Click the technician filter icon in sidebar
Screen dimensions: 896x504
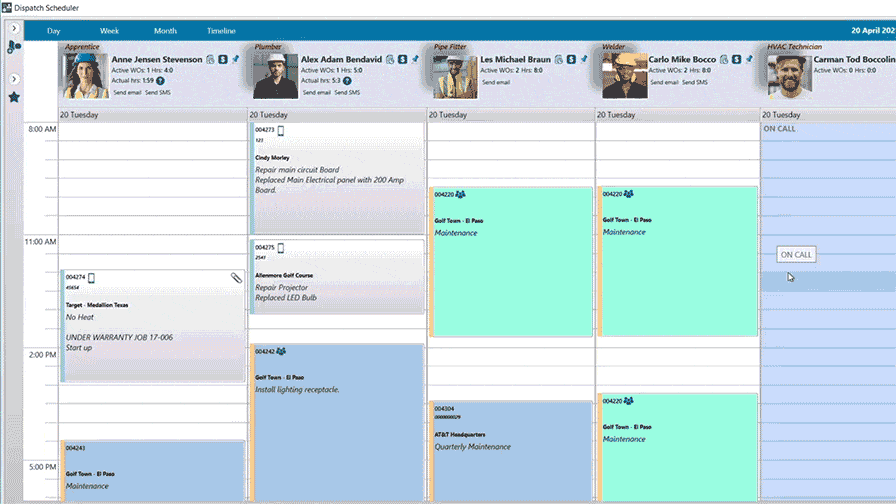tap(14, 47)
